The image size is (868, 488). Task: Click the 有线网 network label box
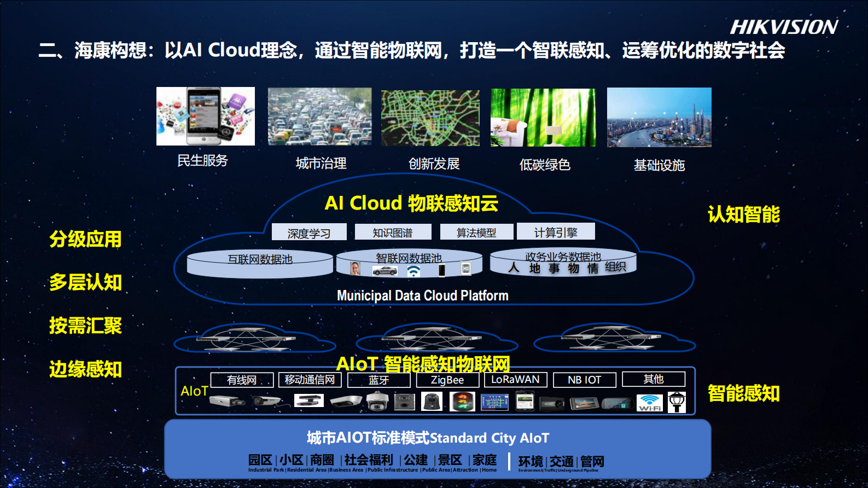point(242,380)
